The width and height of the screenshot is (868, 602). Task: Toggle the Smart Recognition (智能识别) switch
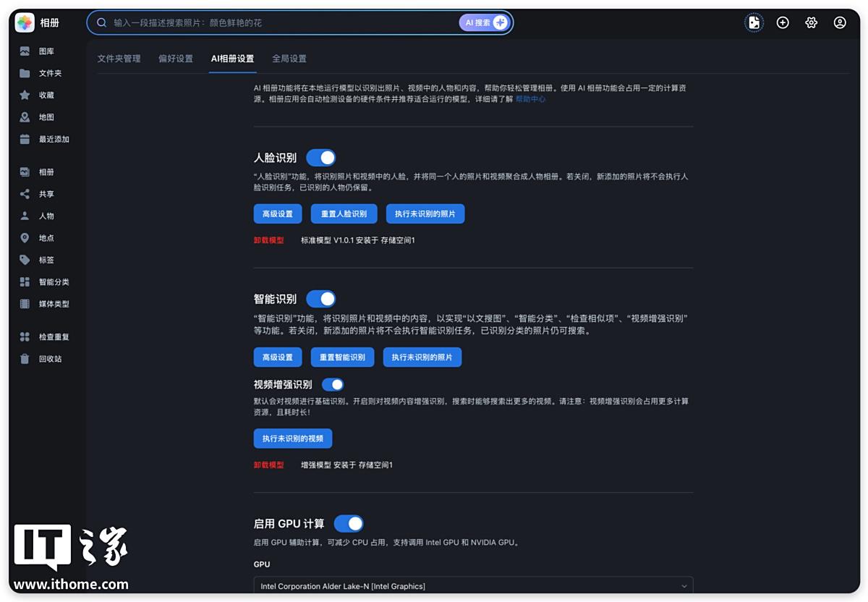click(x=321, y=299)
